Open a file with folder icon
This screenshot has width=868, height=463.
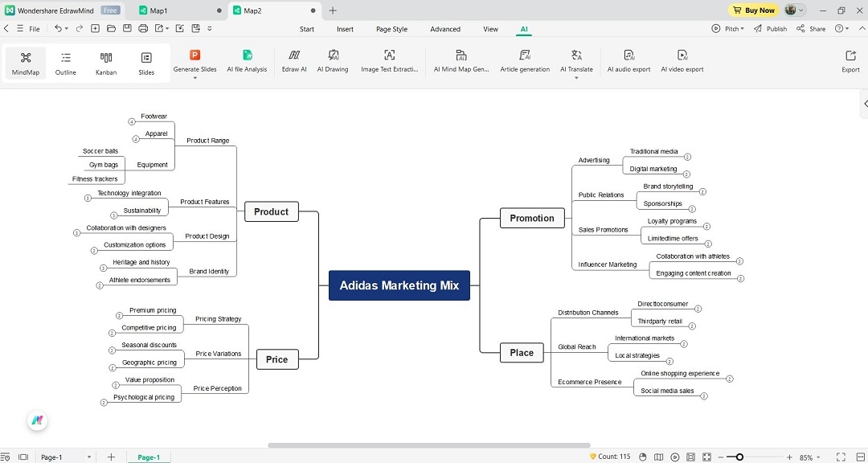click(x=111, y=28)
